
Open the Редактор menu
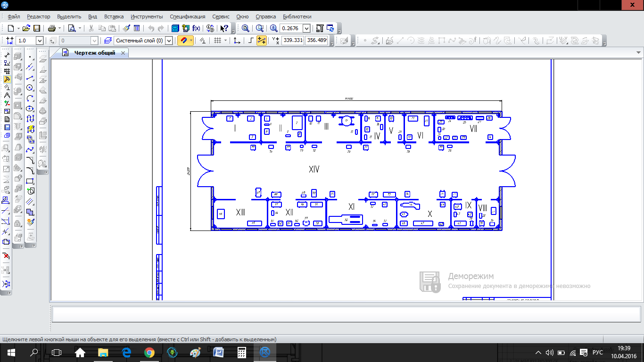coord(39,16)
